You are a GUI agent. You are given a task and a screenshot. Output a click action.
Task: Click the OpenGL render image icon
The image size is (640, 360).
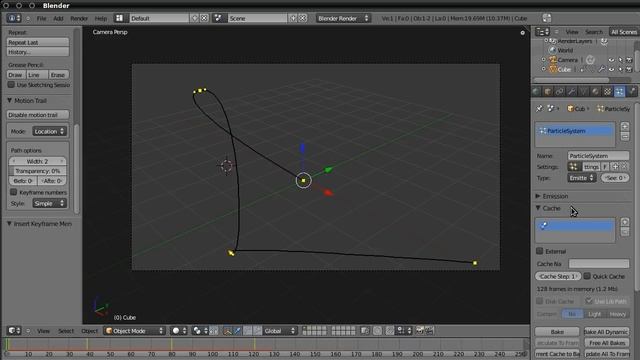click(419, 331)
